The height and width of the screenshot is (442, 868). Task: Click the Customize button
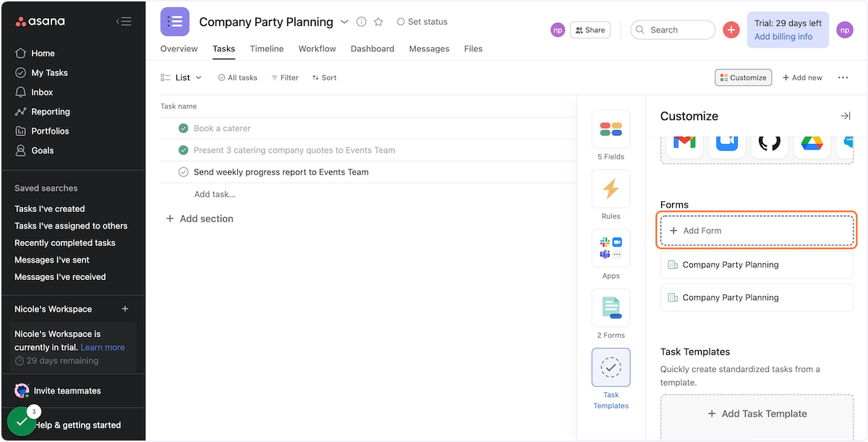coord(744,77)
